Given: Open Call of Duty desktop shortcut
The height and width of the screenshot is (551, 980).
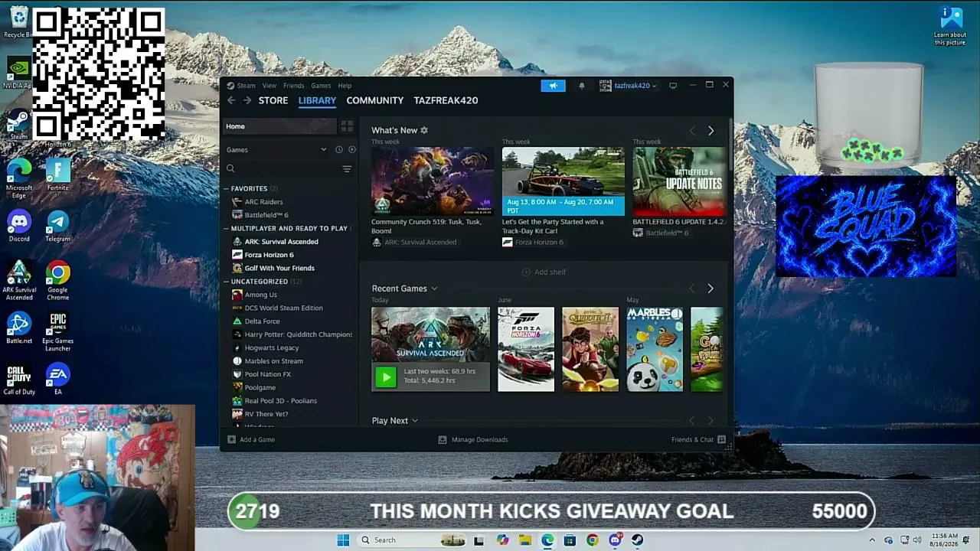Looking at the screenshot, I should click(x=19, y=380).
